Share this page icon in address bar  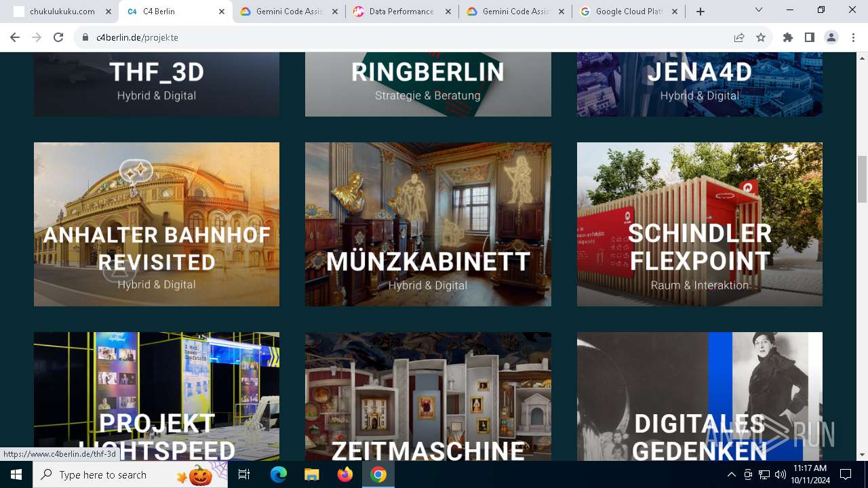pos(739,38)
